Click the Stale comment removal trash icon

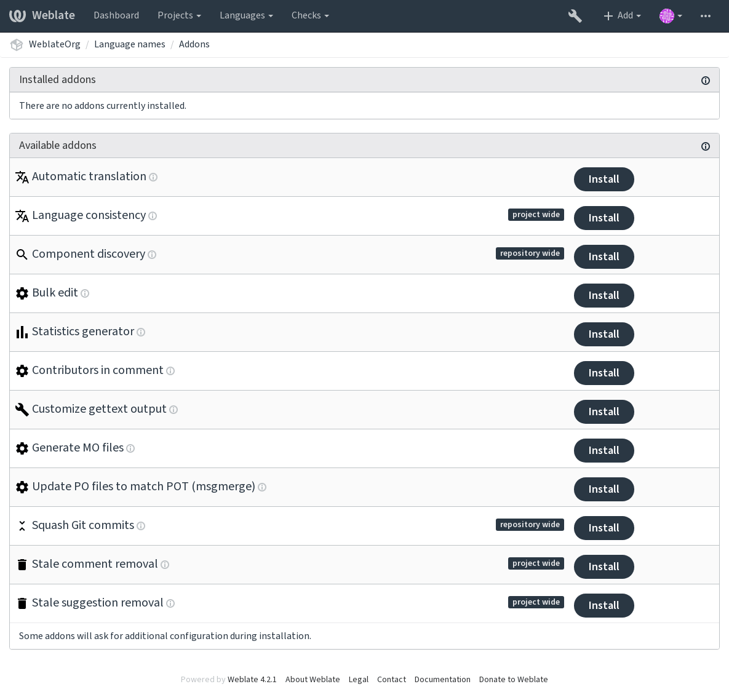(x=22, y=565)
